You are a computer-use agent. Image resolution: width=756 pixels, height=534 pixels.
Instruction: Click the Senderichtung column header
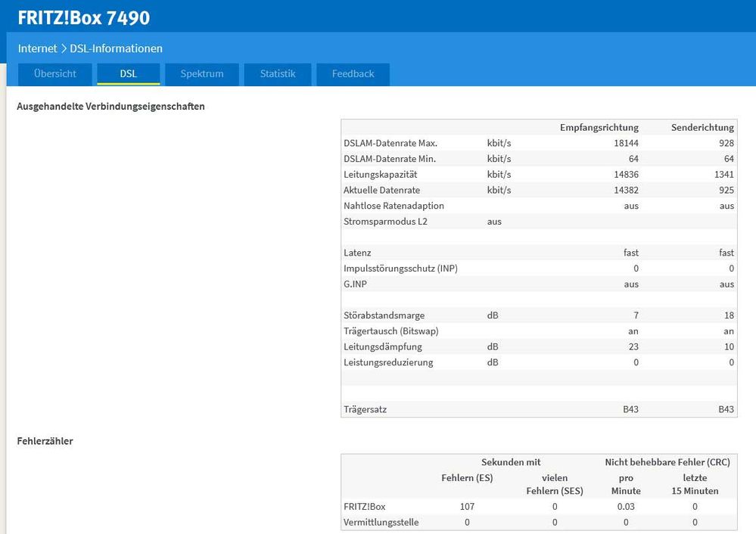coord(702,127)
